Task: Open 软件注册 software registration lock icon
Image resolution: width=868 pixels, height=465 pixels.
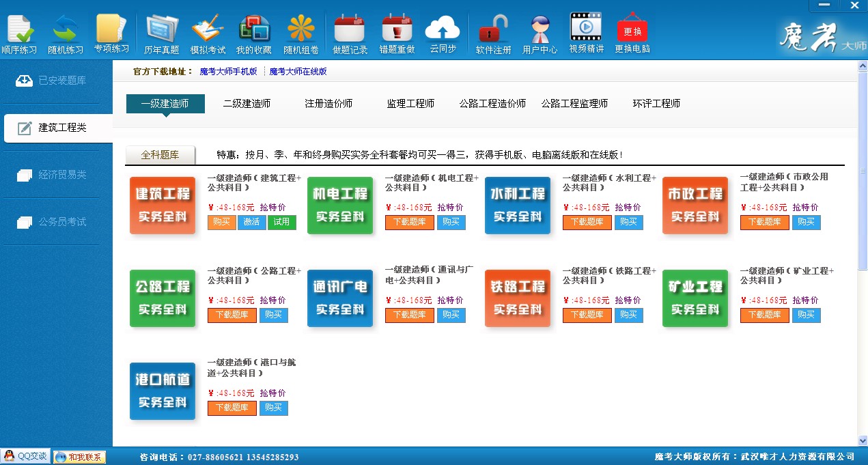Action: pyautogui.click(x=493, y=33)
